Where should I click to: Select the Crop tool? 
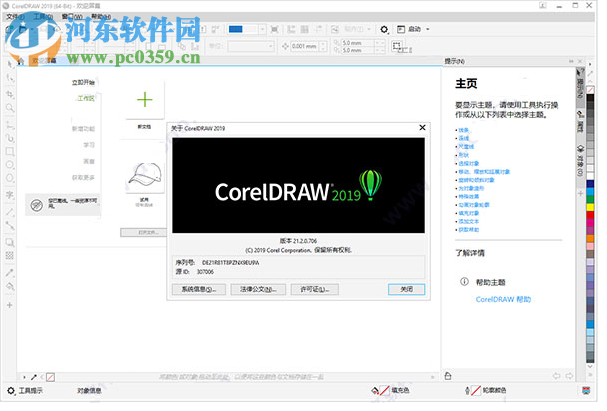click(x=10, y=94)
